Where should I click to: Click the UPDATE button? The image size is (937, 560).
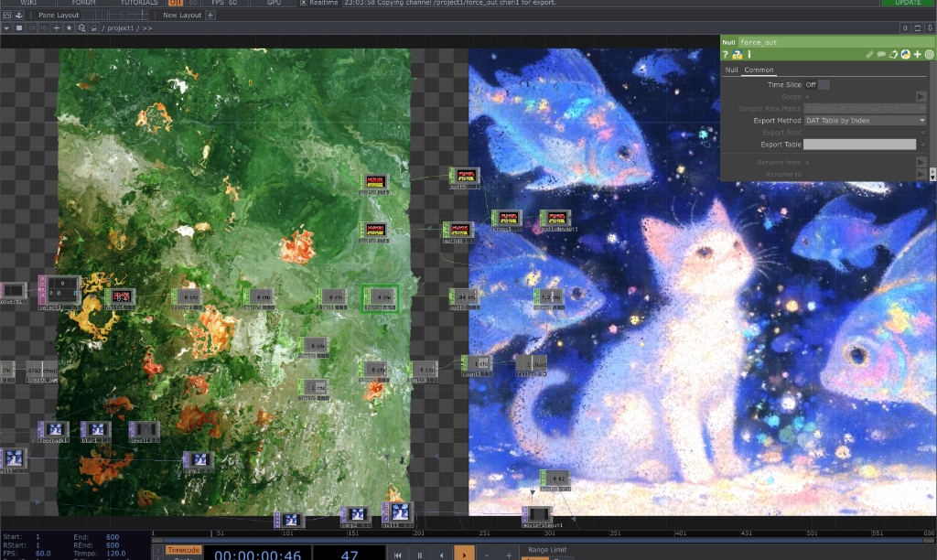coord(908,3)
